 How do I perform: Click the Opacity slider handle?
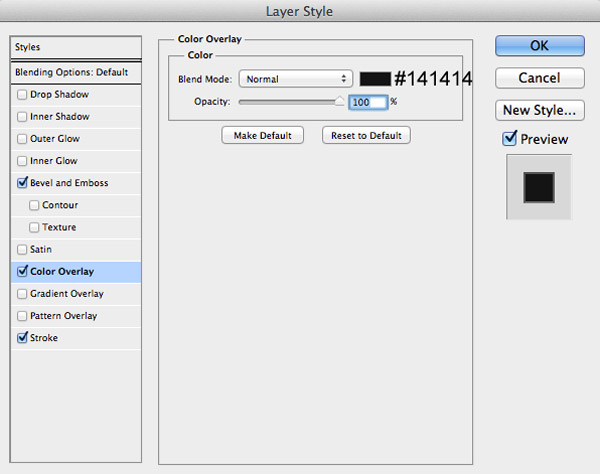point(339,101)
